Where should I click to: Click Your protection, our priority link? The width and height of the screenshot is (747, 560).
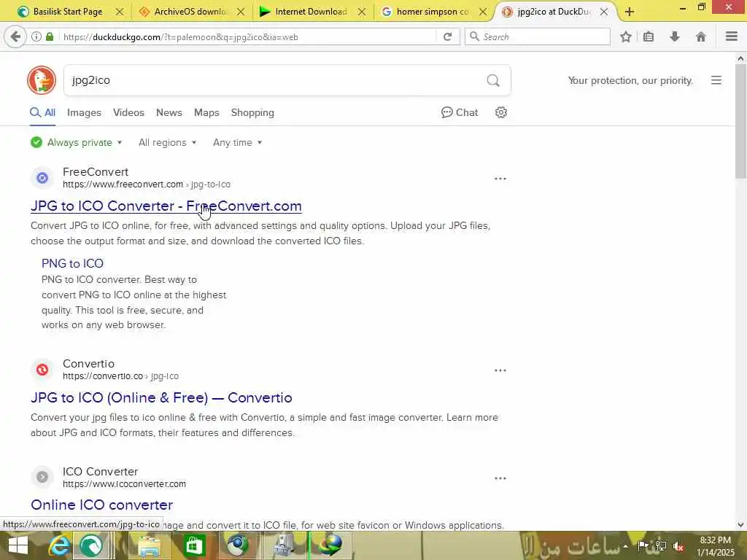tap(630, 80)
